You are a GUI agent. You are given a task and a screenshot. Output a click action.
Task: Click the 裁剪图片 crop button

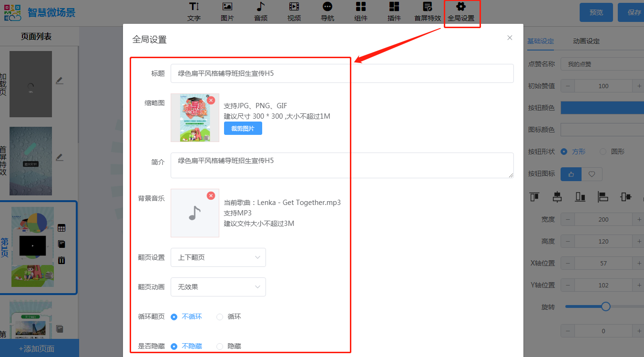[243, 129]
